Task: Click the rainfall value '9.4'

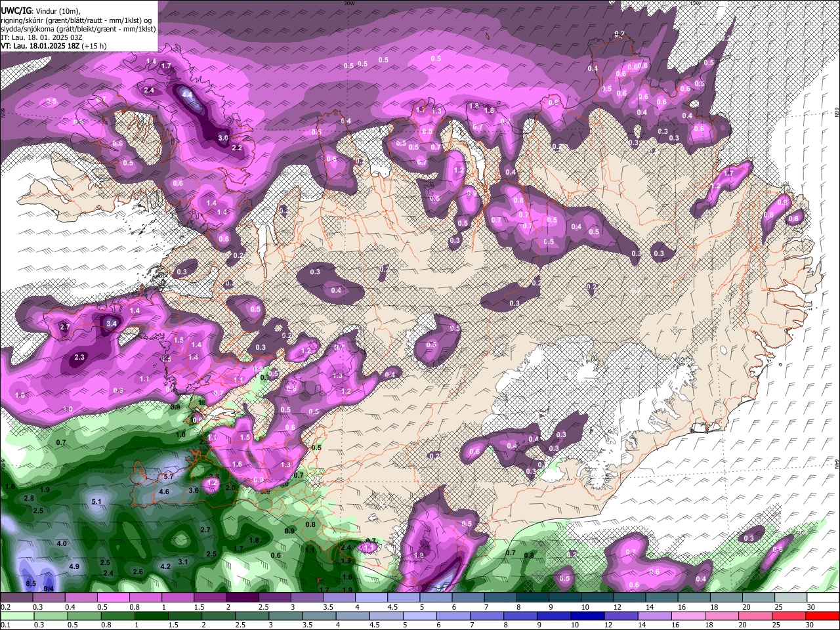Action: click(x=49, y=589)
